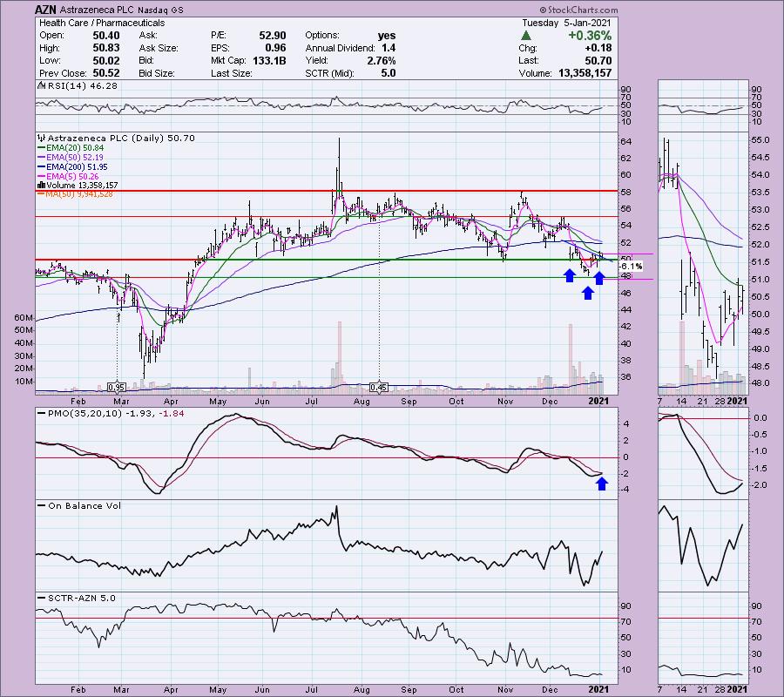The width and height of the screenshot is (784, 697).
Task: Click the Low price value 50.02
Action: pos(106,60)
